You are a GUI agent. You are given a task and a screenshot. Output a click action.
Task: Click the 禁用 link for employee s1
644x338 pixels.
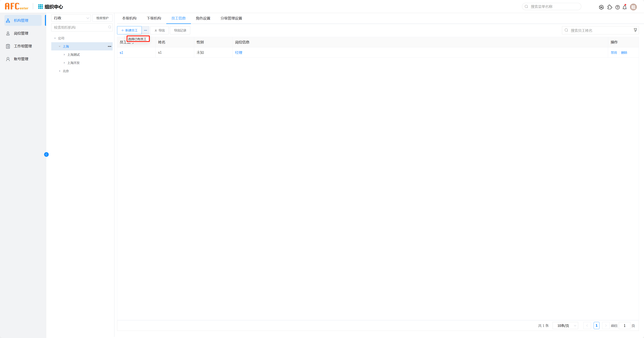[x=614, y=52]
